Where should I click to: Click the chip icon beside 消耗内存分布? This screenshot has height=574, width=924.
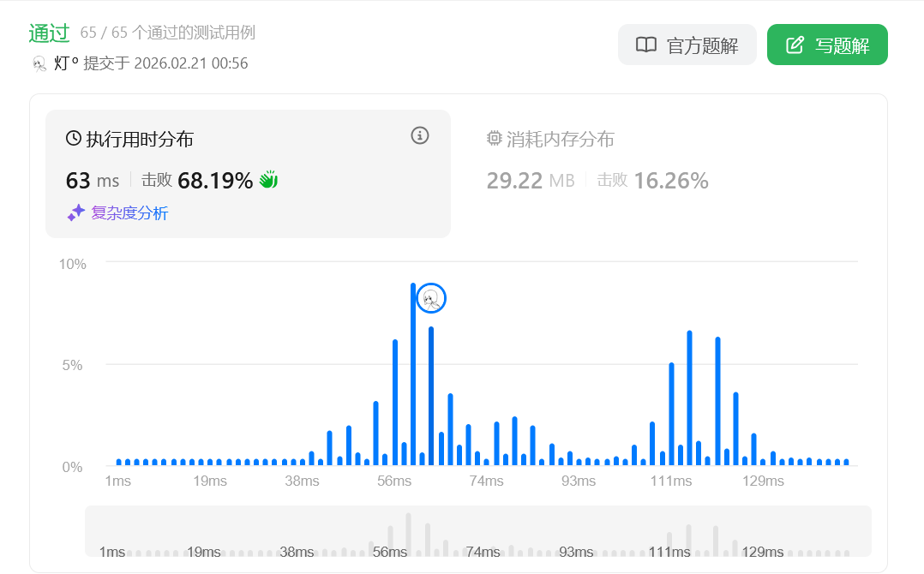[494, 138]
